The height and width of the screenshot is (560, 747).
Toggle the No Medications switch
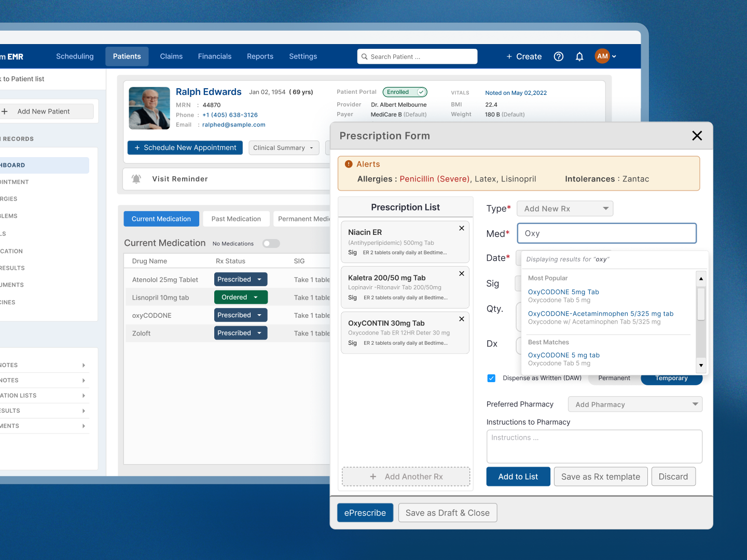271,243
